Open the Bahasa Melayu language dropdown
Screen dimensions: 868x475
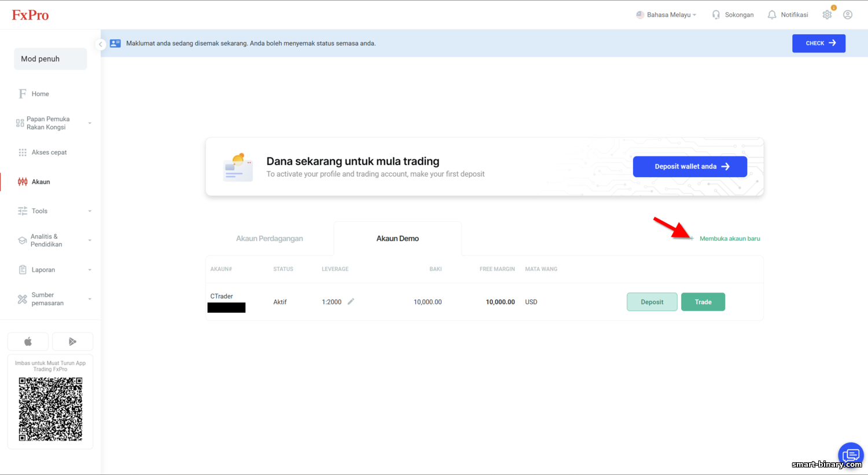pyautogui.click(x=666, y=15)
